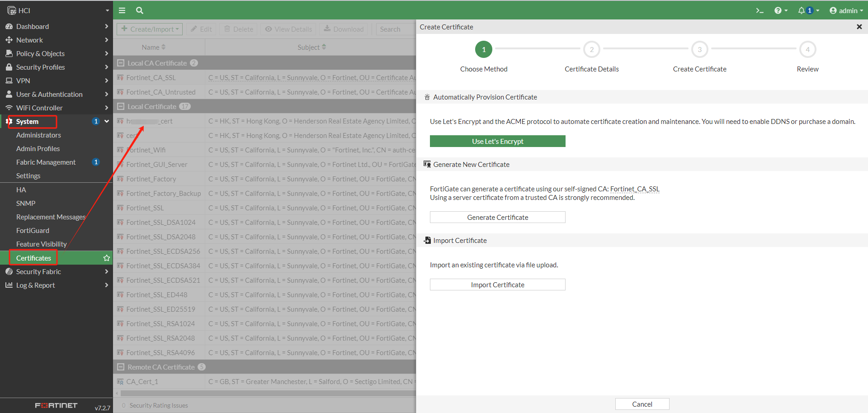868x413 pixels.
Task: Click the Generate Certificate button
Action: click(x=497, y=217)
